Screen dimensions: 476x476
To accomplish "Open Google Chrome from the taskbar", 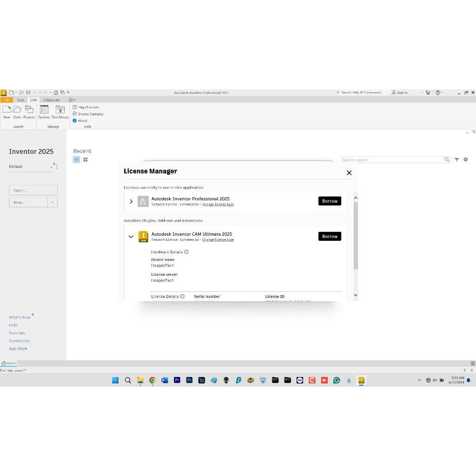I will pyautogui.click(x=152, y=380).
